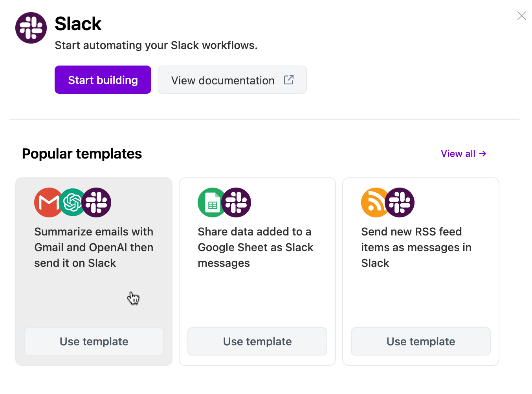Click the external link icon beside View documentation

coord(288,80)
